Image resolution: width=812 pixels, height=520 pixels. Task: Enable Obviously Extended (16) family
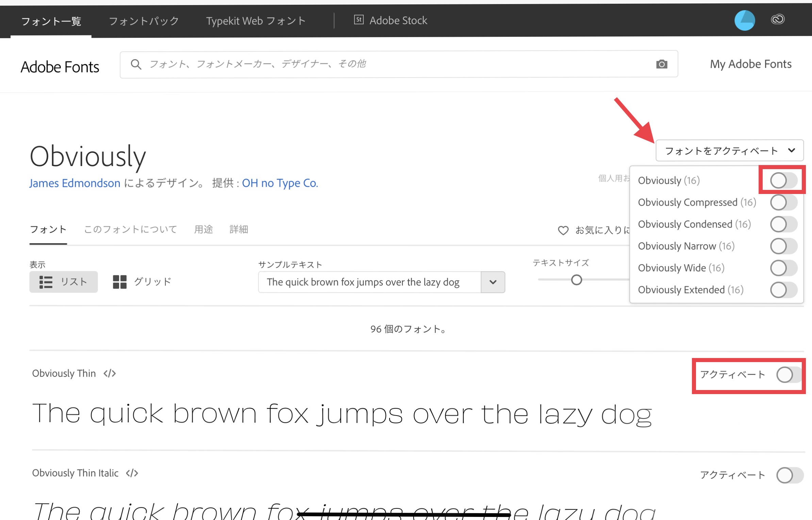point(783,290)
